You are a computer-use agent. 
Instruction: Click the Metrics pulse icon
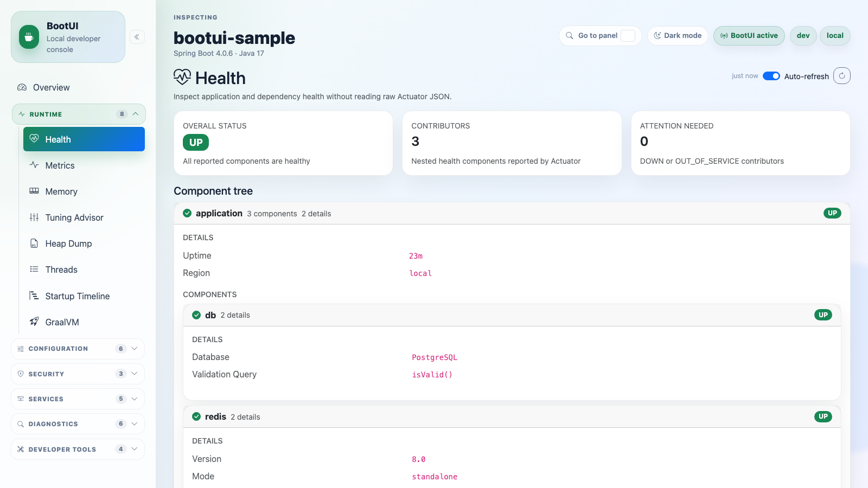click(x=34, y=165)
